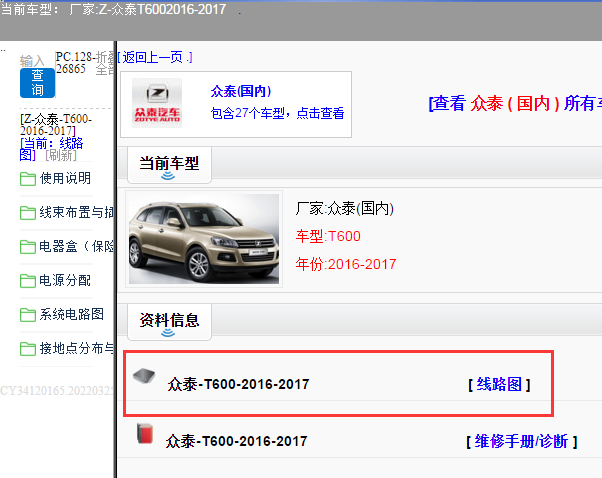602x478 pixels.
Task: Open the 维修手册/诊断 manual link
Action: (x=521, y=442)
